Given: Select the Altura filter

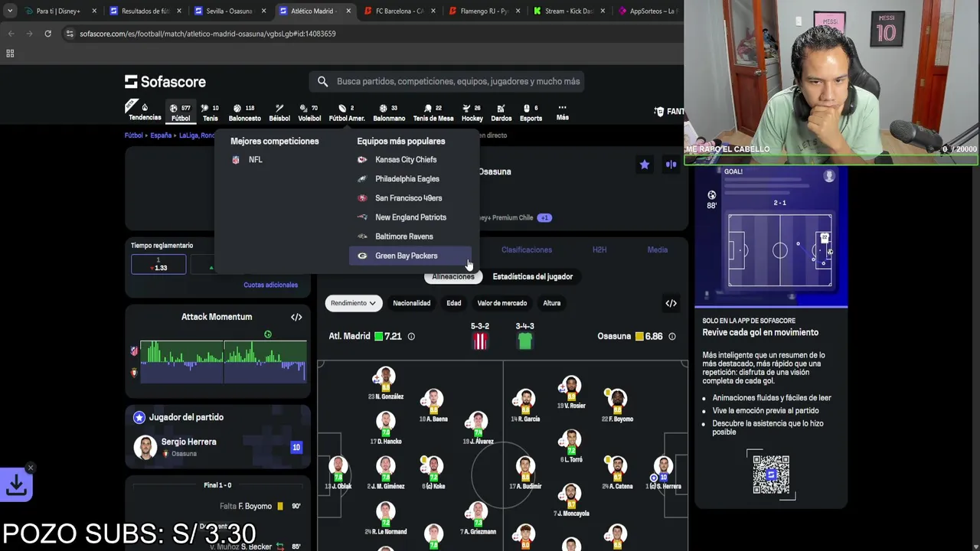Looking at the screenshot, I should pos(552,303).
